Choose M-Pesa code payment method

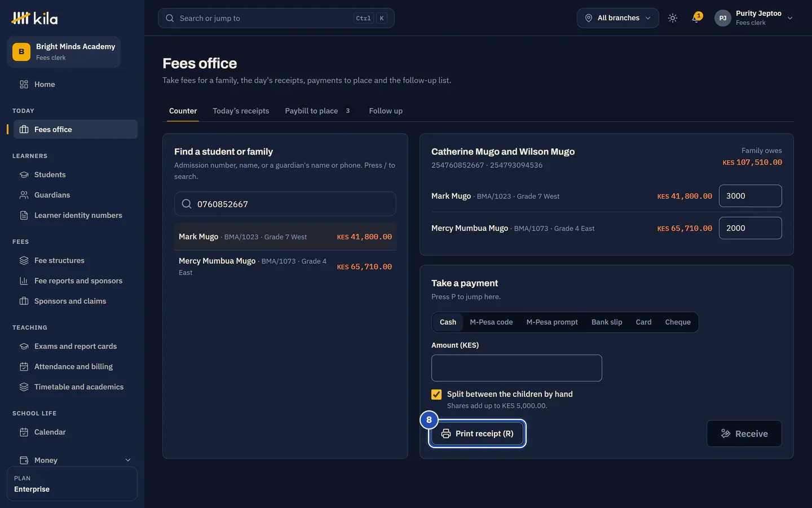click(x=491, y=322)
